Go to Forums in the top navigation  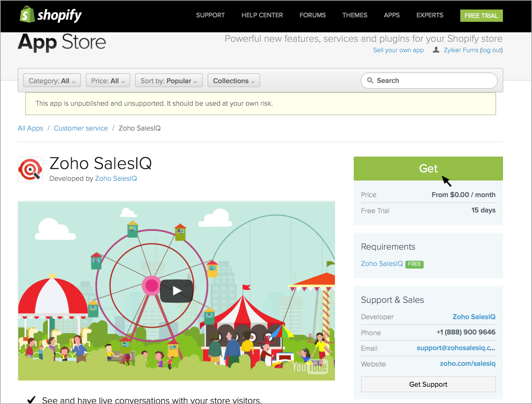click(x=313, y=15)
